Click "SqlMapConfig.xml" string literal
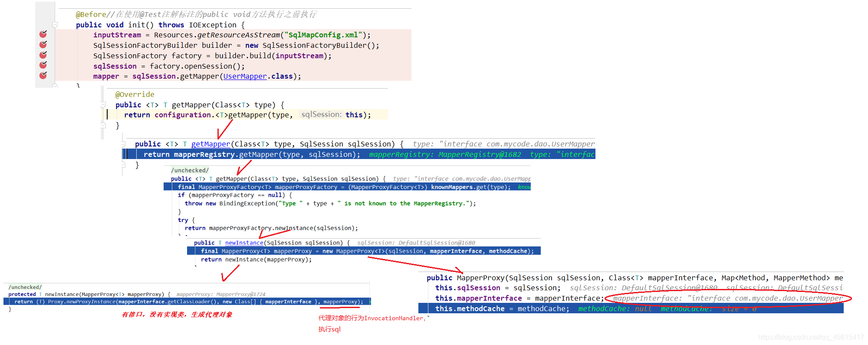Image resolution: width=868 pixels, height=345 pixels. [x=323, y=35]
